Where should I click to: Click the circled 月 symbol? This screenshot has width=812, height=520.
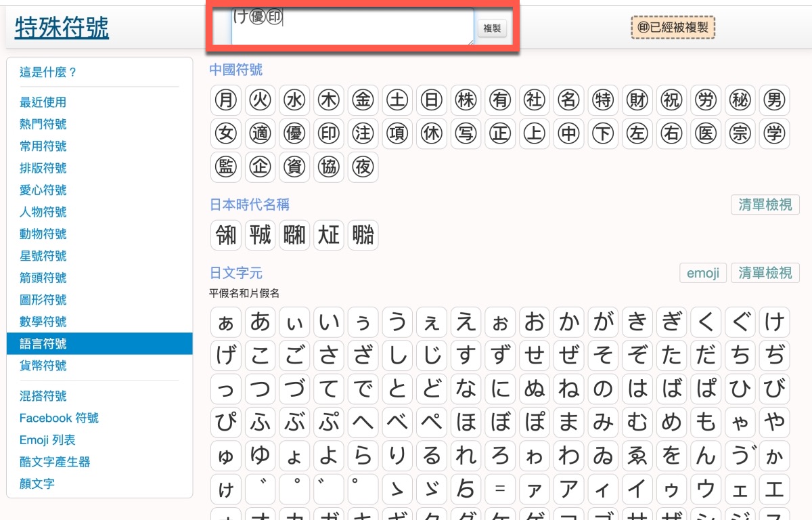pyautogui.click(x=225, y=100)
